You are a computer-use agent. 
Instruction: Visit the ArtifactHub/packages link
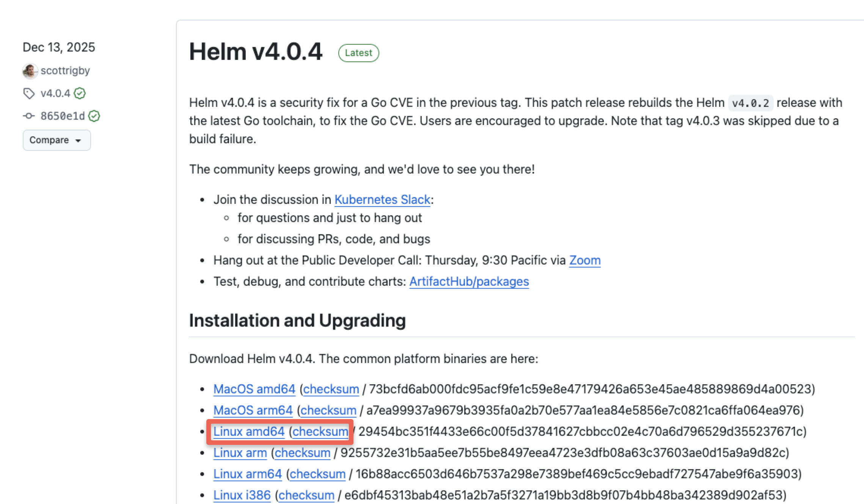point(469,281)
